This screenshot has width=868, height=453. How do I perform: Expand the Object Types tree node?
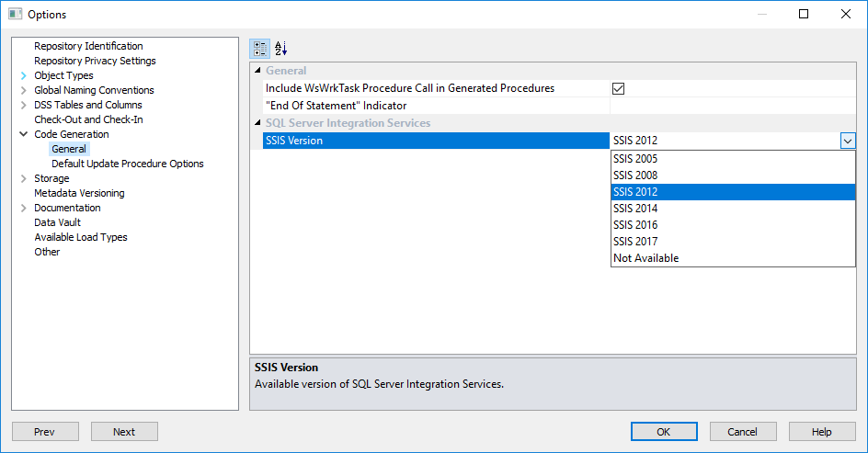tap(23, 75)
